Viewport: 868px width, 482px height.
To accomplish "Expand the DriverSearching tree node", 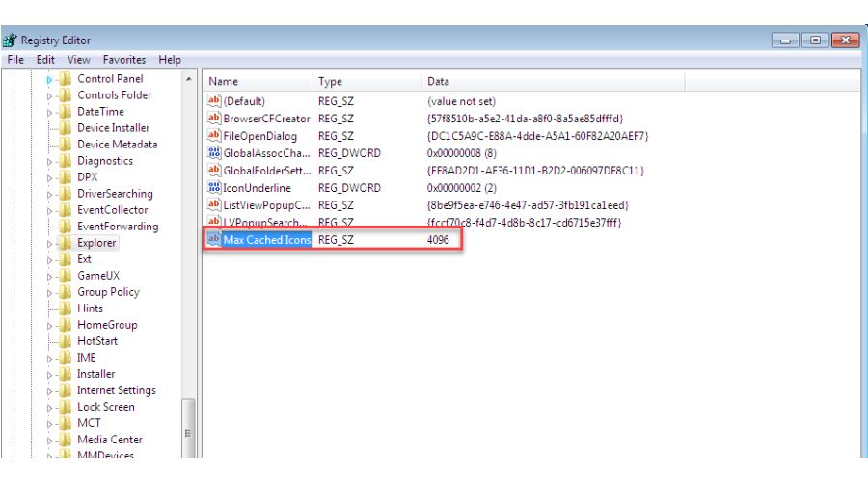I will click(49, 195).
